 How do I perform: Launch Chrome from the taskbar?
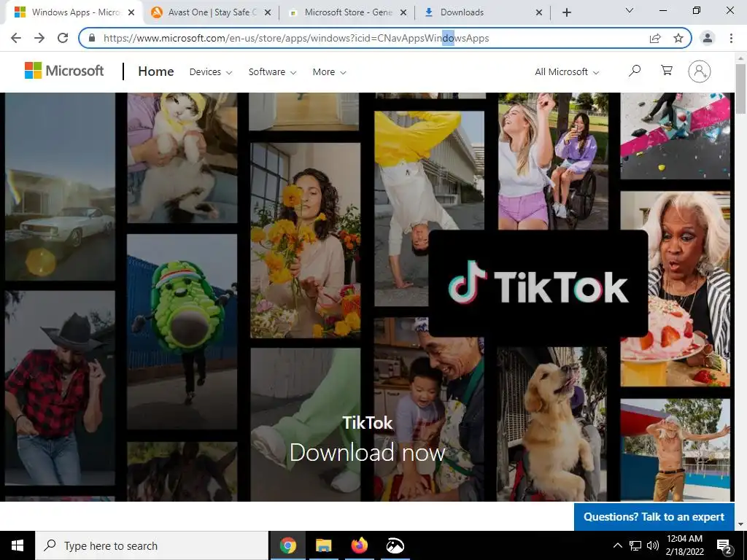point(287,545)
